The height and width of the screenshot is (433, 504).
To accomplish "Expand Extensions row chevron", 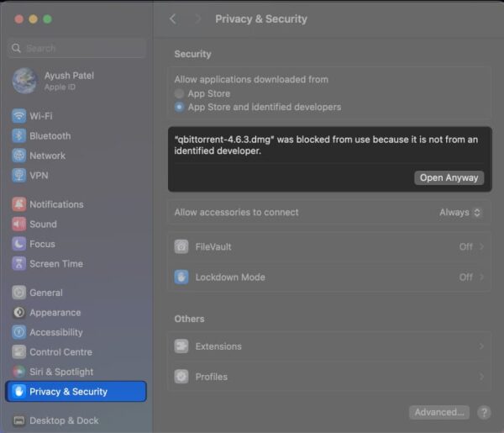I will 481,346.
